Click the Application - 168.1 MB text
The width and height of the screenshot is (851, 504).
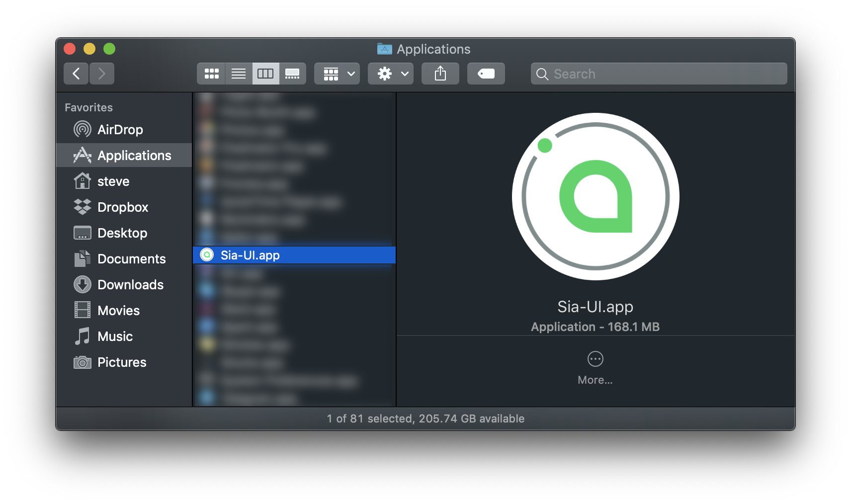tap(595, 327)
